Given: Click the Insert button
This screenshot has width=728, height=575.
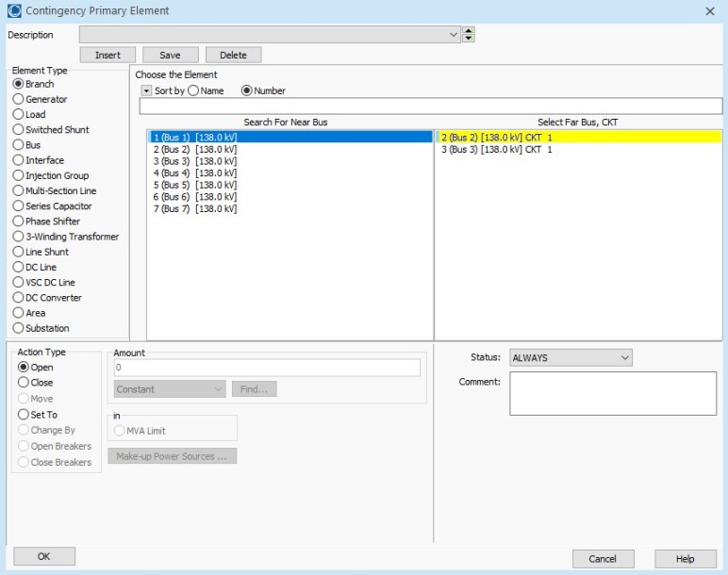Looking at the screenshot, I should point(108,56).
